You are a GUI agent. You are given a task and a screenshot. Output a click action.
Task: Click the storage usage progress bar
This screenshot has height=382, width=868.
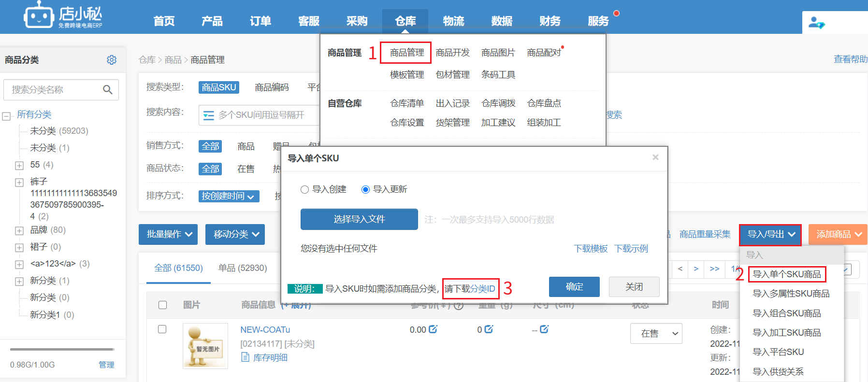point(62,349)
